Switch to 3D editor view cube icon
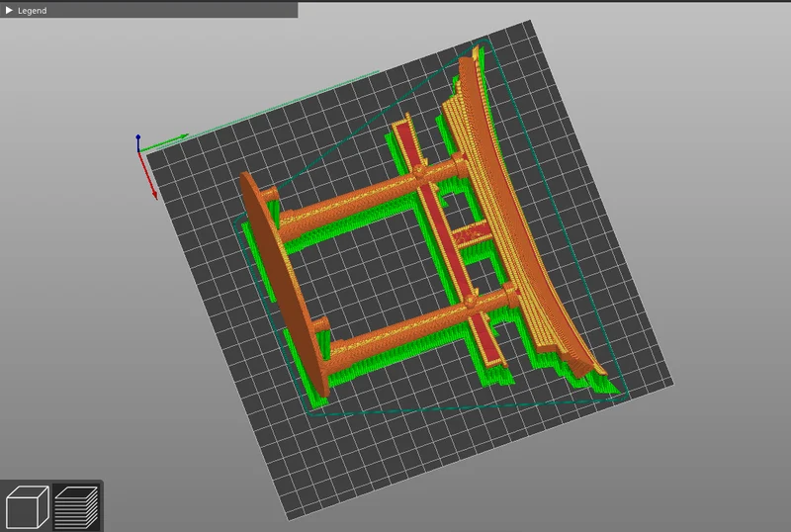 pyautogui.click(x=28, y=506)
